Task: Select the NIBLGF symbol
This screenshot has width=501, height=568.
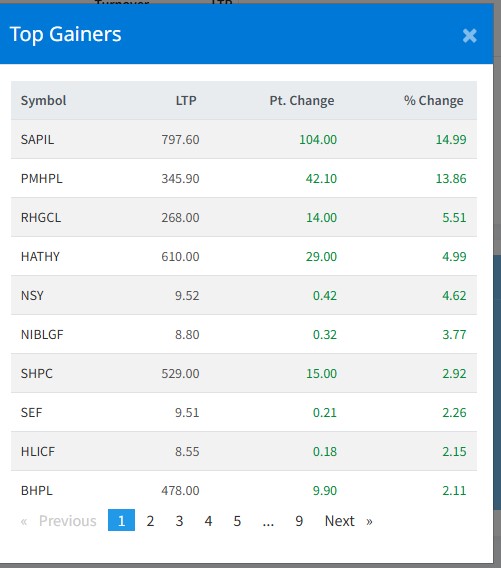Action: point(42,335)
